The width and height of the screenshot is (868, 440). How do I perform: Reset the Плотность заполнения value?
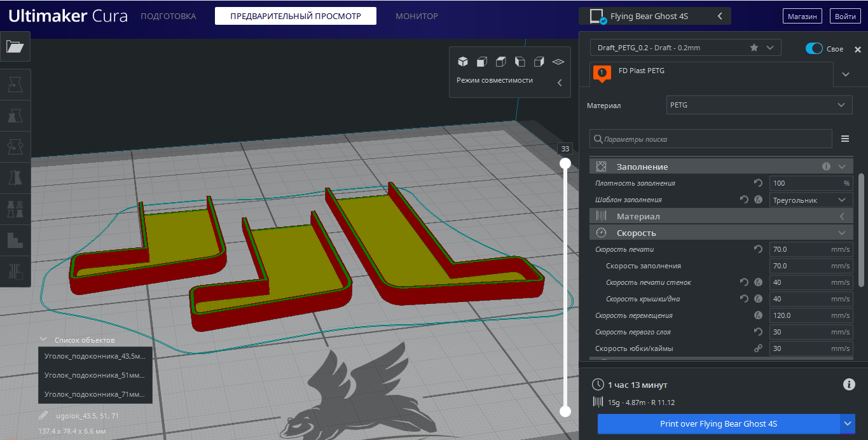[758, 183]
